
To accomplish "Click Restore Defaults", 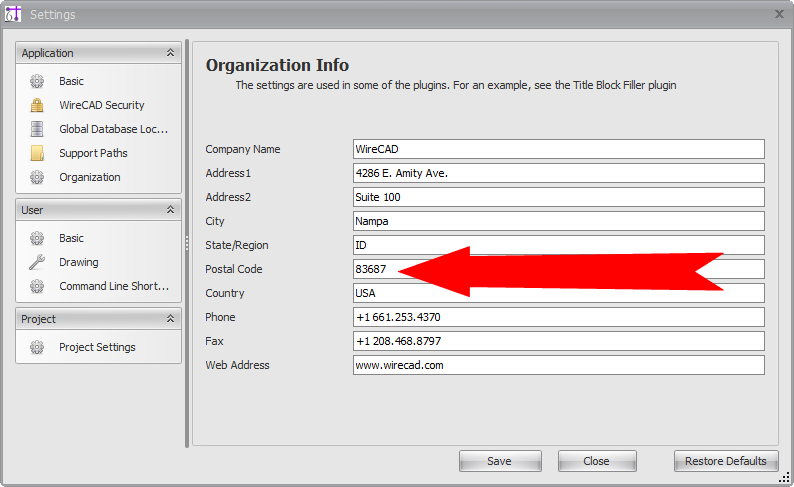I will coord(726,461).
